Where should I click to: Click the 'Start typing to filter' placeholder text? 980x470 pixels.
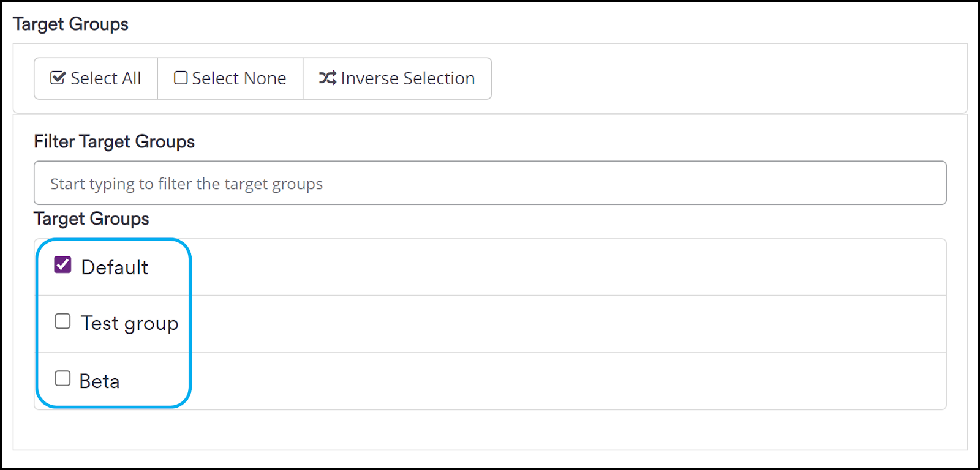pos(186,184)
